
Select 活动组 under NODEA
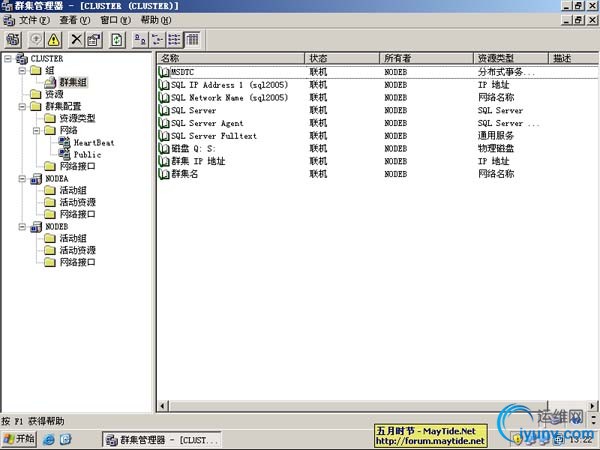73,190
